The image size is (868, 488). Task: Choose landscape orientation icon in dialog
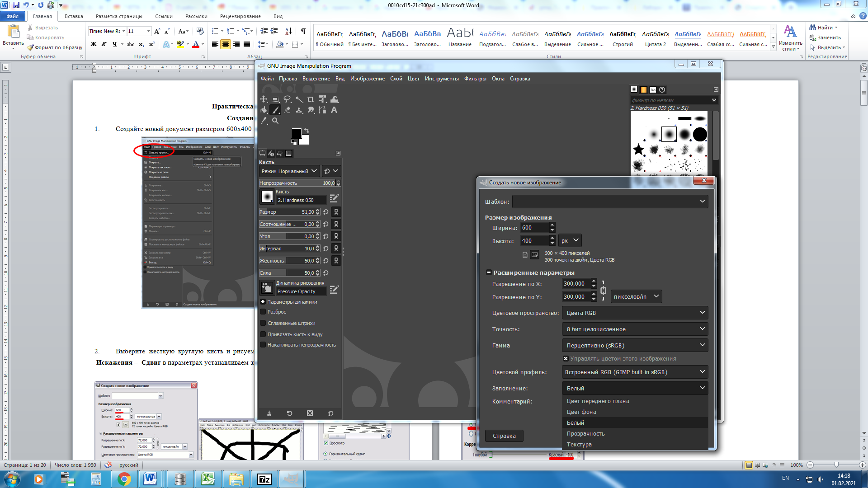[534, 255]
